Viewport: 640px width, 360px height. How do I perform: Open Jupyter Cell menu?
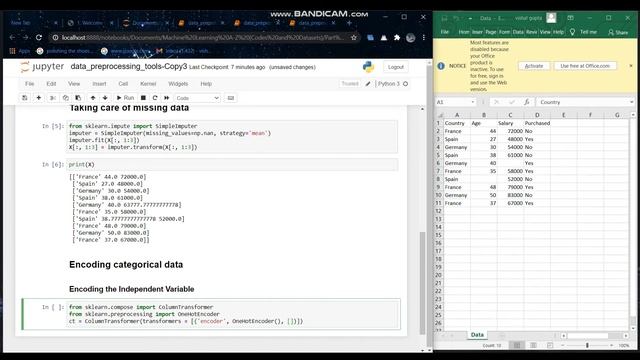click(123, 84)
